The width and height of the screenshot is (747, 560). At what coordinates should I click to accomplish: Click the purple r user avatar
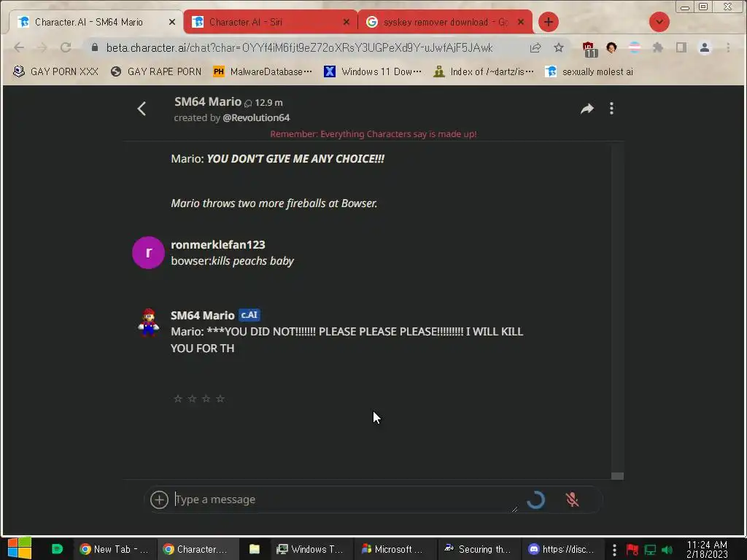[x=148, y=252]
